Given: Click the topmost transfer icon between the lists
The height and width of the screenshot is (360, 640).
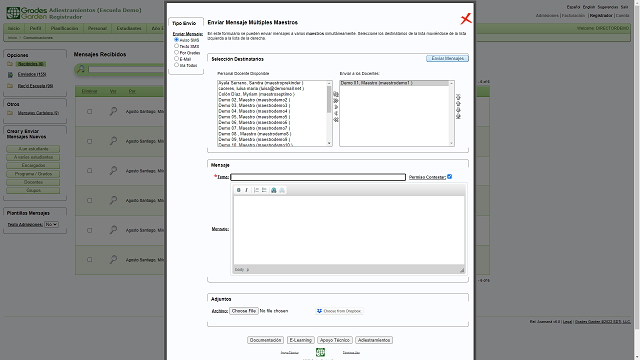Looking at the screenshot, I should (336, 94).
